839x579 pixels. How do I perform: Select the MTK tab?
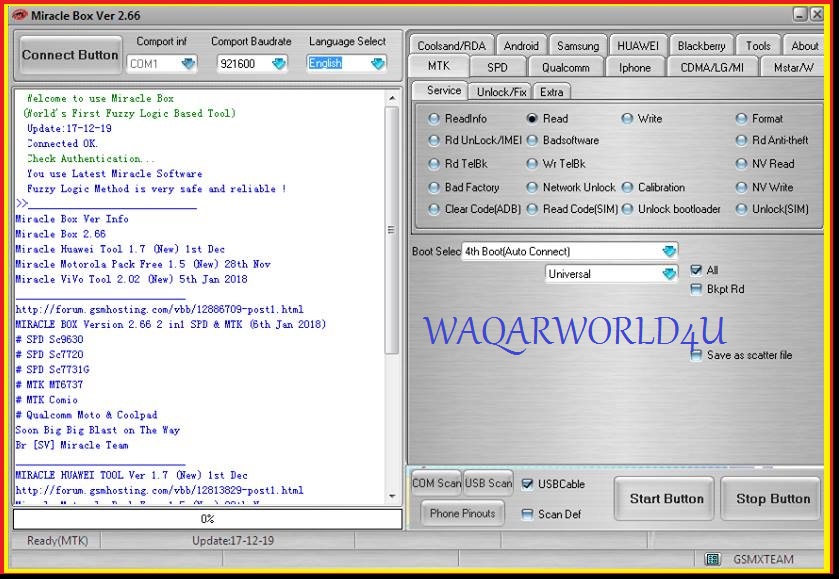(x=439, y=66)
